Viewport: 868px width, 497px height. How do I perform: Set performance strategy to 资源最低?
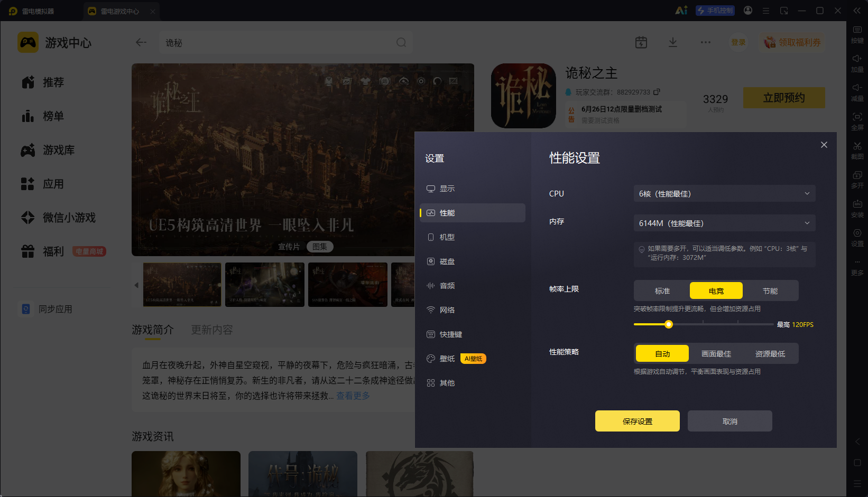click(770, 354)
